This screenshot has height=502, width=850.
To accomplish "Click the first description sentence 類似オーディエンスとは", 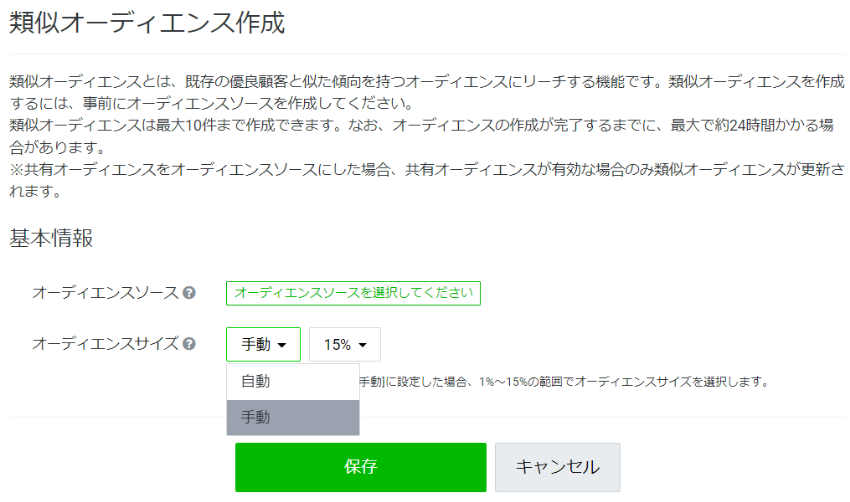I will point(337,82).
